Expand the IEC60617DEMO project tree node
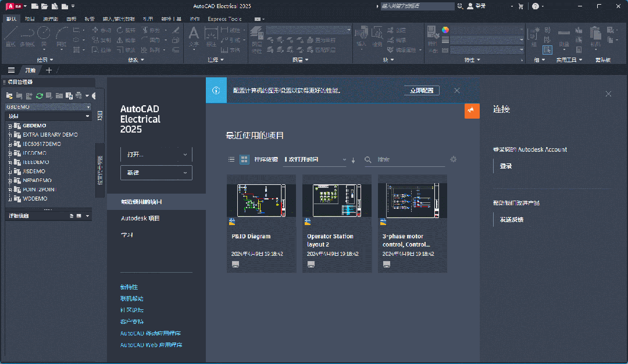The height and width of the screenshot is (364, 628). tap(10, 144)
